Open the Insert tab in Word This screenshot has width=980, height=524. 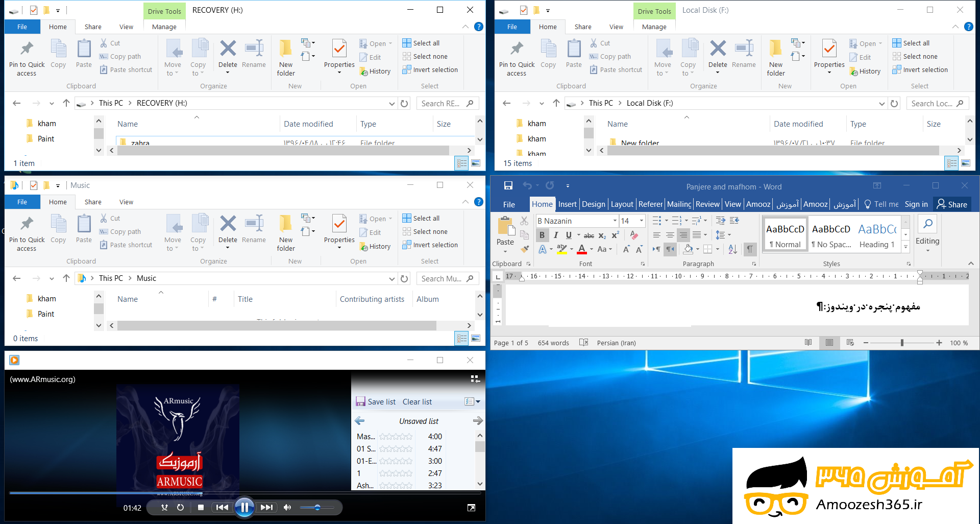tap(567, 204)
